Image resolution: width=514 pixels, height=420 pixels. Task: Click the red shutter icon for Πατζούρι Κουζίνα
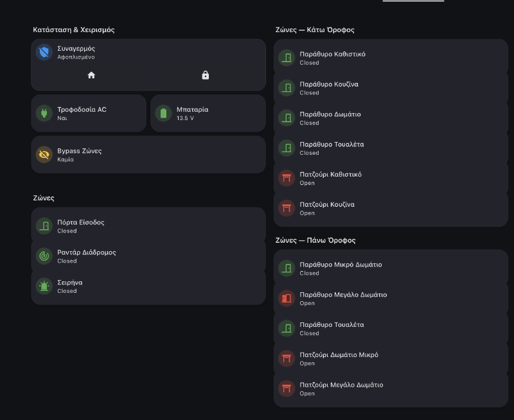coord(286,208)
